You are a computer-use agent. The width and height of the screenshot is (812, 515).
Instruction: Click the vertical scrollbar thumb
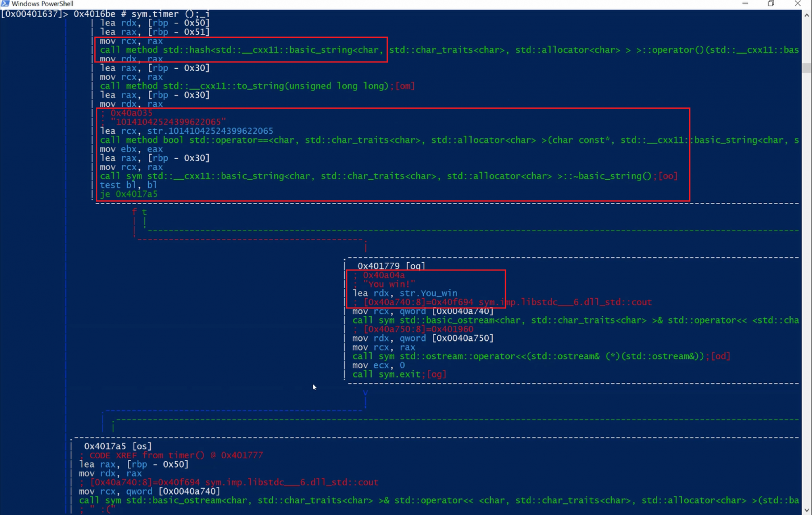807,68
